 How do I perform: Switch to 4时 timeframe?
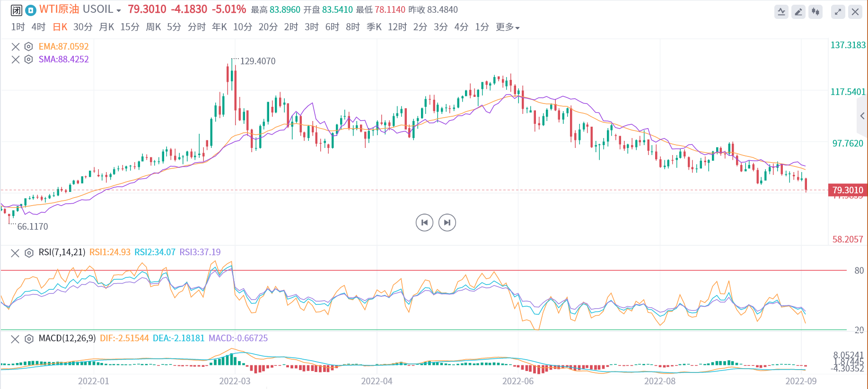tap(38, 27)
